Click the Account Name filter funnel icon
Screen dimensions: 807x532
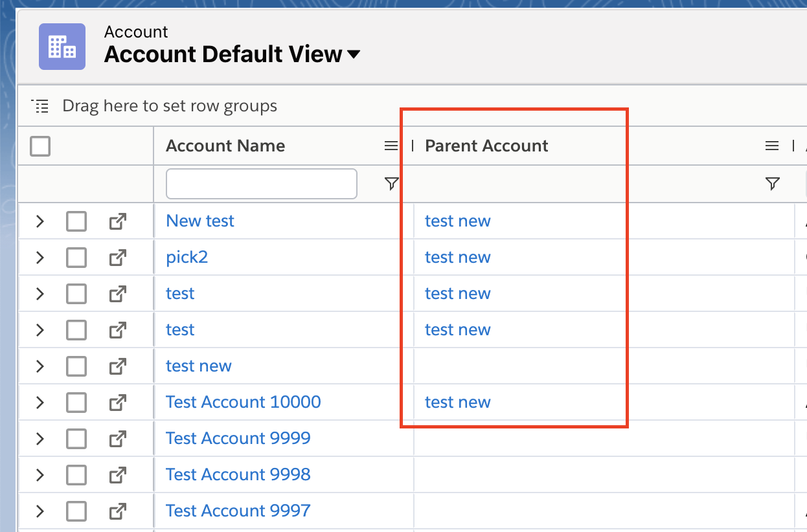click(x=391, y=184)
